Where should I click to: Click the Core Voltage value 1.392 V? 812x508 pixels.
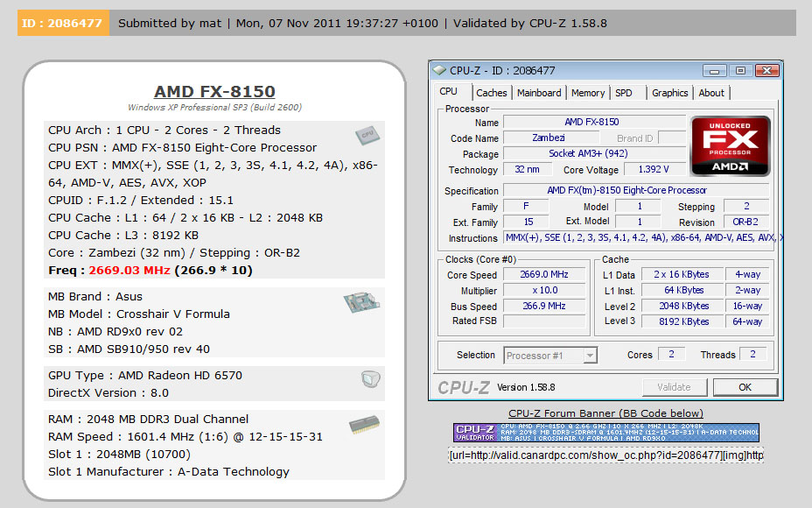pyautogui.click(x=654, y=170)
